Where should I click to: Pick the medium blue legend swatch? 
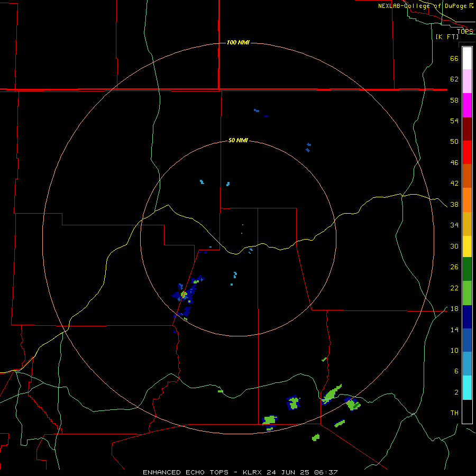tap(467, 340)
